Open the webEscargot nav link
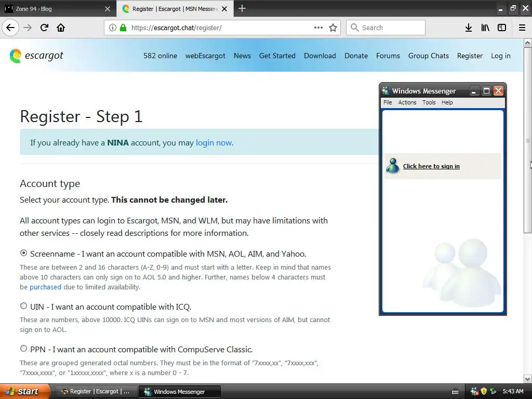Viewport: 532px width, 399px height. click(205, 56)
